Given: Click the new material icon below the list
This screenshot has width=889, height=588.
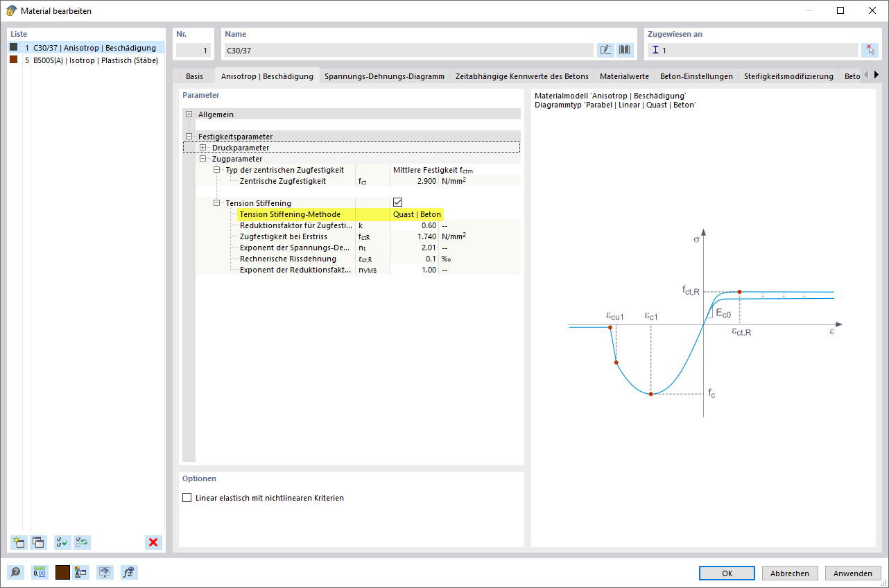Looking at the screenshot, I should coord(19,543).
